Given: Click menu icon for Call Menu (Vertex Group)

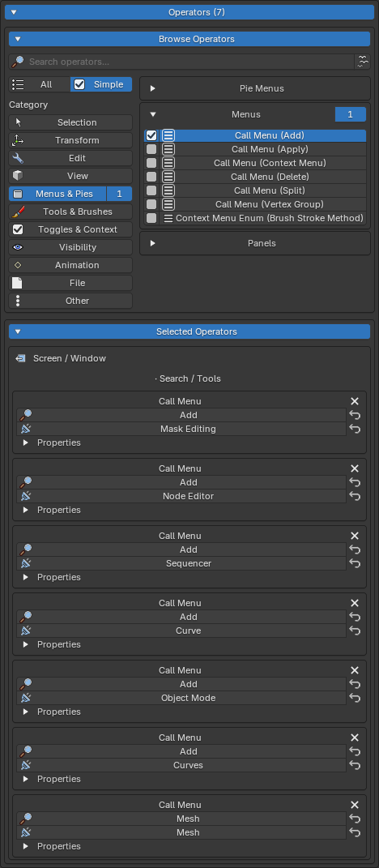Looking at the screenshot, I should tap(168, 204).
